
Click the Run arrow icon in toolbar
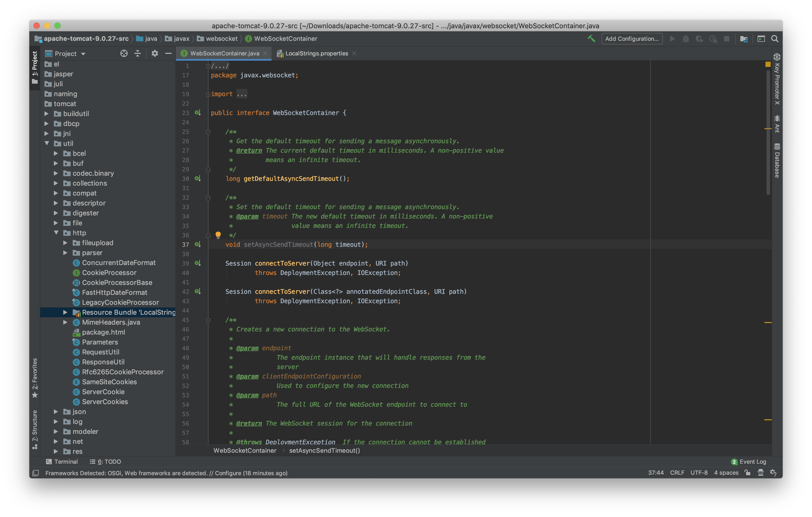[672, 39]
